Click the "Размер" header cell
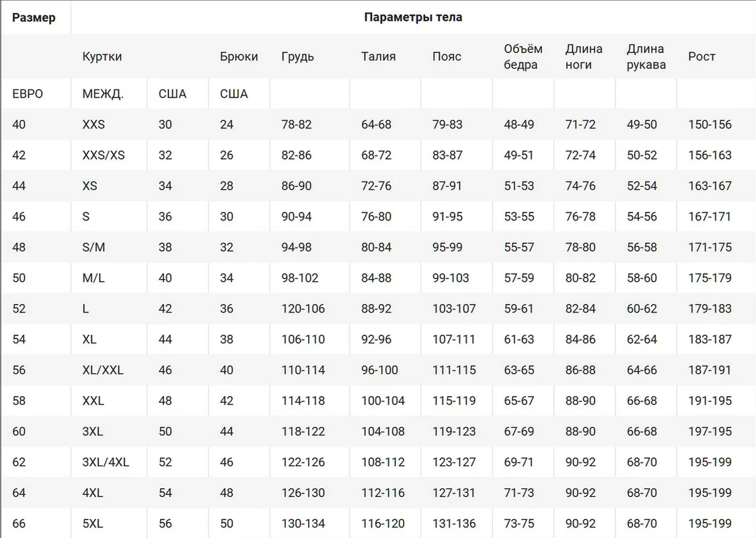Viewport: 756px width, 538px height. (34, 17)
